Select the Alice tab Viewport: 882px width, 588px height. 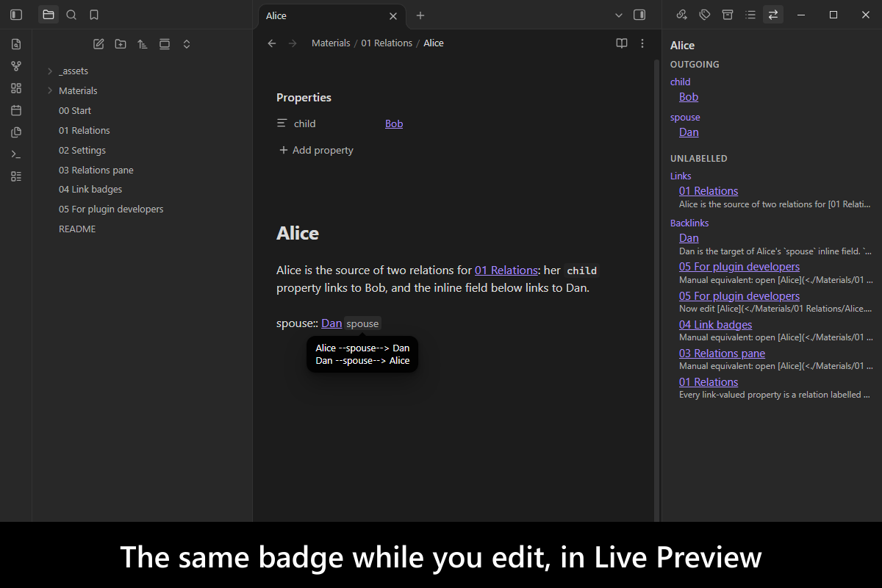[331, 15]
